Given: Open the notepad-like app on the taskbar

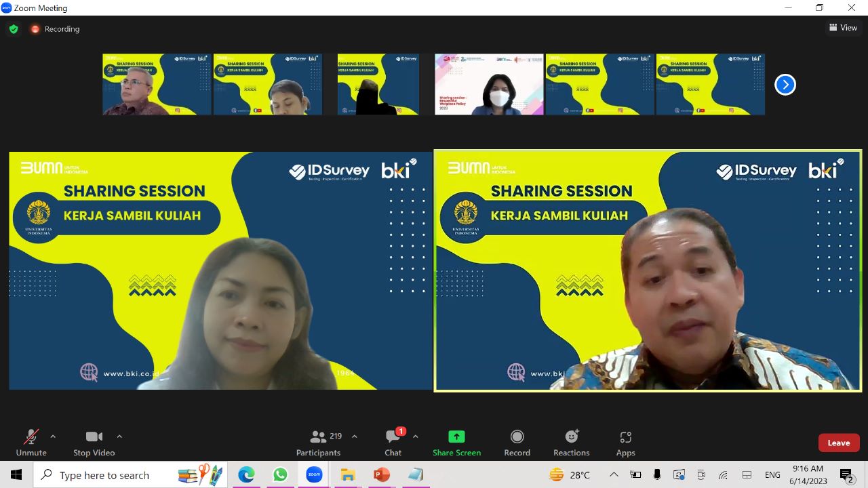Looking at the screenshot, I should coord(416,475).
